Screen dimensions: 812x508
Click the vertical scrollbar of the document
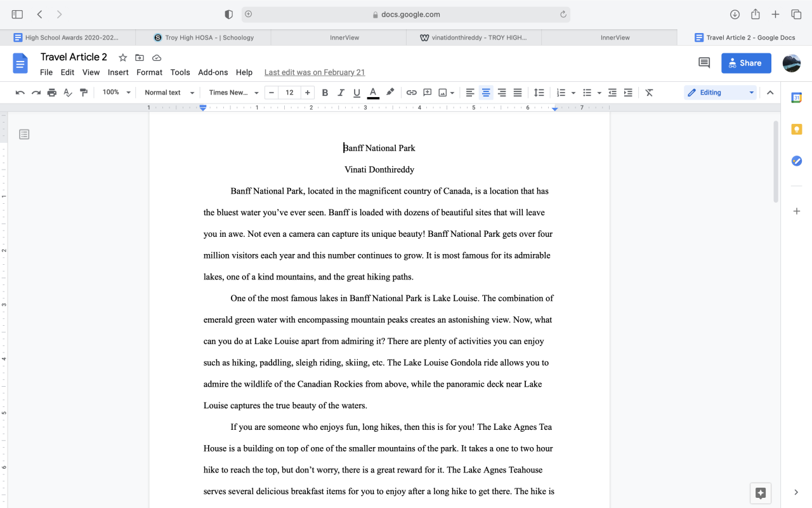pos(775,162)
